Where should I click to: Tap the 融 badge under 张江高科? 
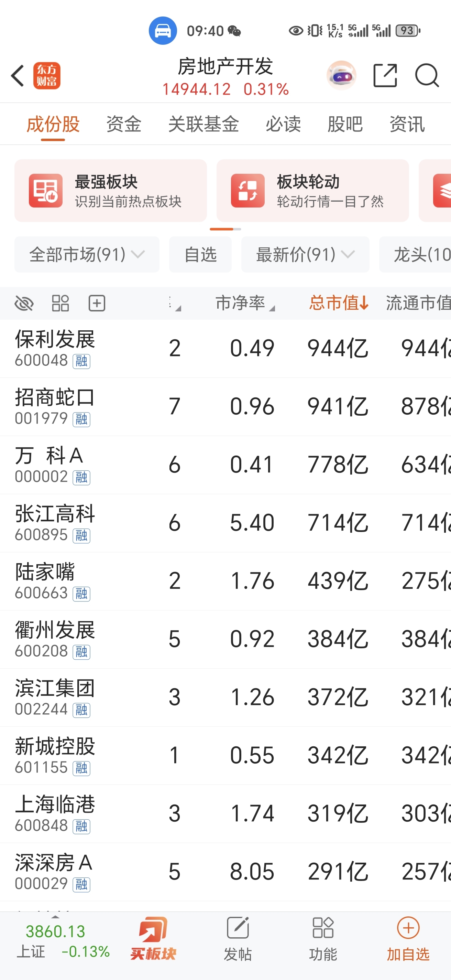81,536
